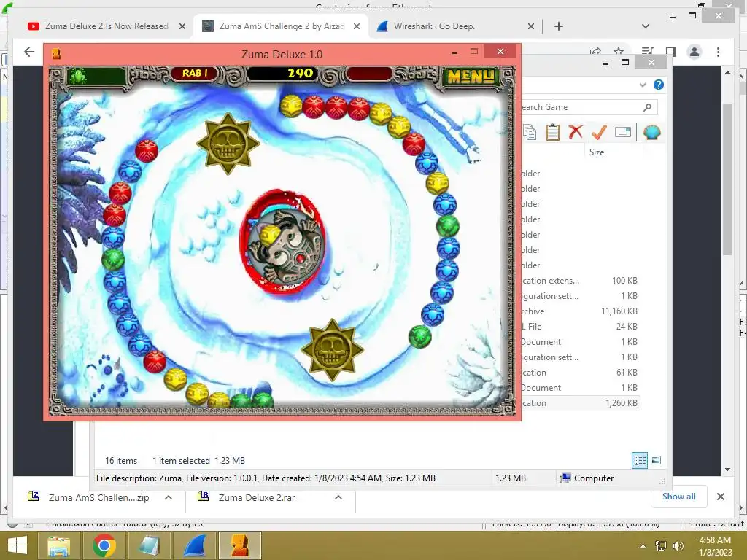
Task: Select the file row sized 1,260 KB
Action: point(579,402)
